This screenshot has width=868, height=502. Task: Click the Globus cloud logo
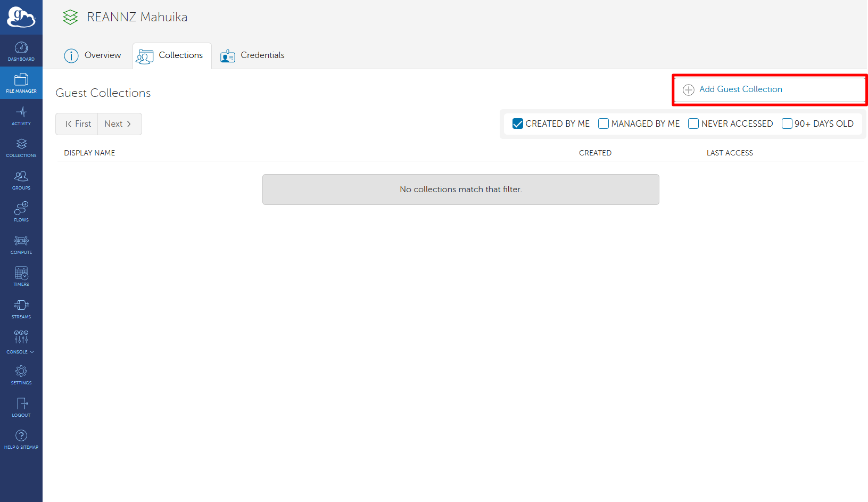point(21,17)
